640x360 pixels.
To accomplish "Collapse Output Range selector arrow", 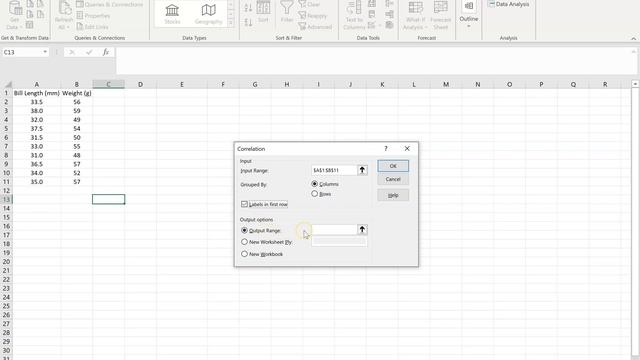I will (x=362, y=229).
